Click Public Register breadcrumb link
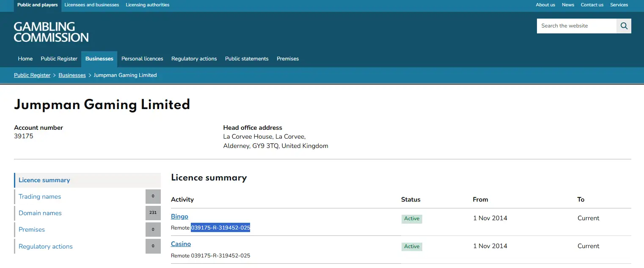Image resolution: width=644 pixels, height=268 pixels. pos(32,75)
